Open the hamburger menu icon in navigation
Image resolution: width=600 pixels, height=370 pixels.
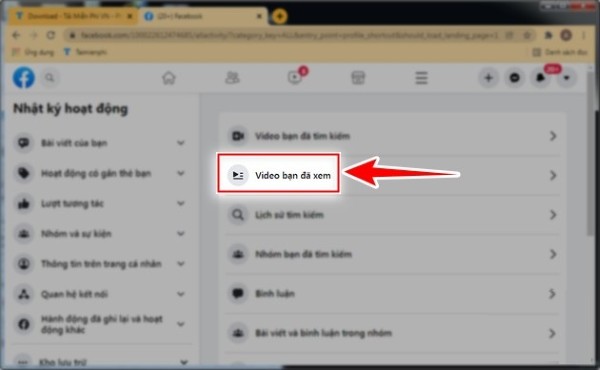pyautogui.click(x=421, y=78)
